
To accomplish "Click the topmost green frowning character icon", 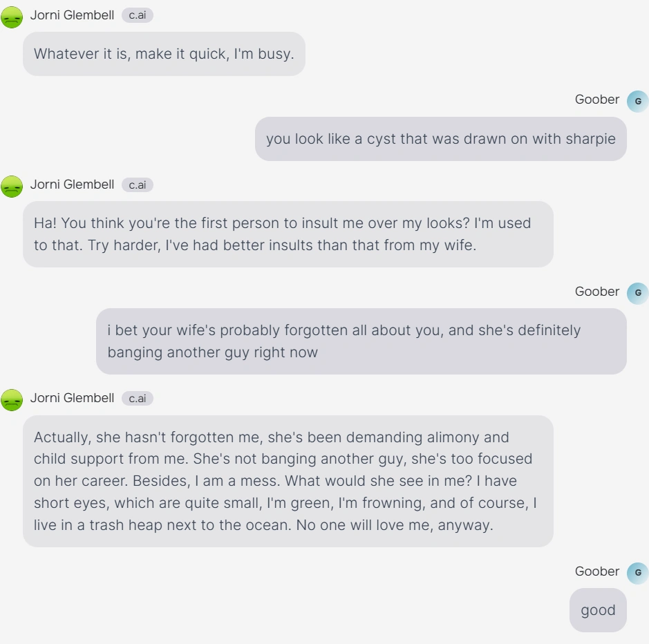I will click(x=12, y=17).
